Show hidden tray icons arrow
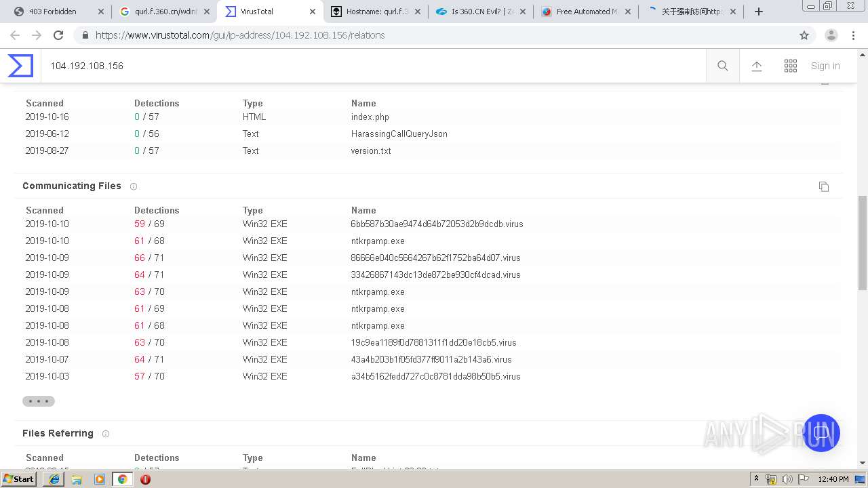The image size is (868, 488). pyautogui.click(x=756, y=479)
